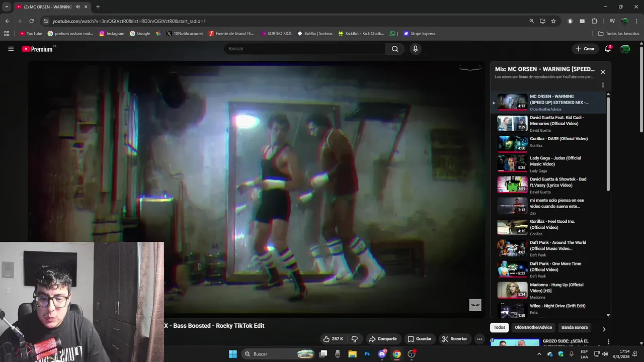
Task: Select Madonna Hung Up video
Action: tap(549, 291)
